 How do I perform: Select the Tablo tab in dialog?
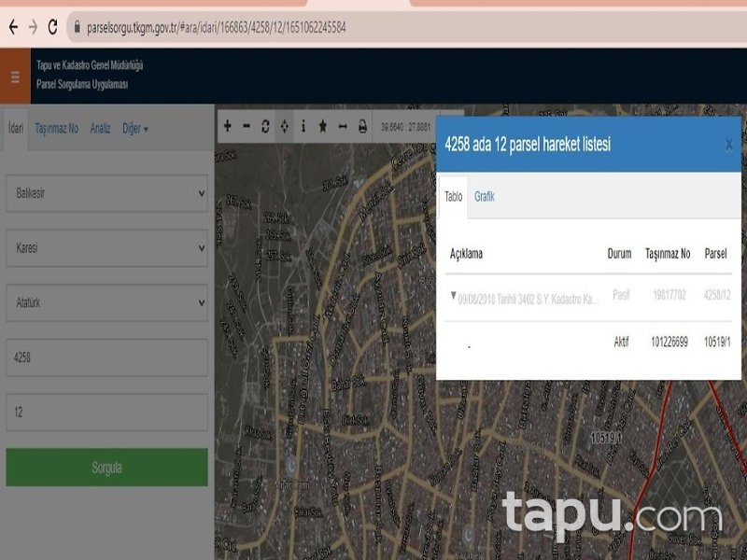454,197
